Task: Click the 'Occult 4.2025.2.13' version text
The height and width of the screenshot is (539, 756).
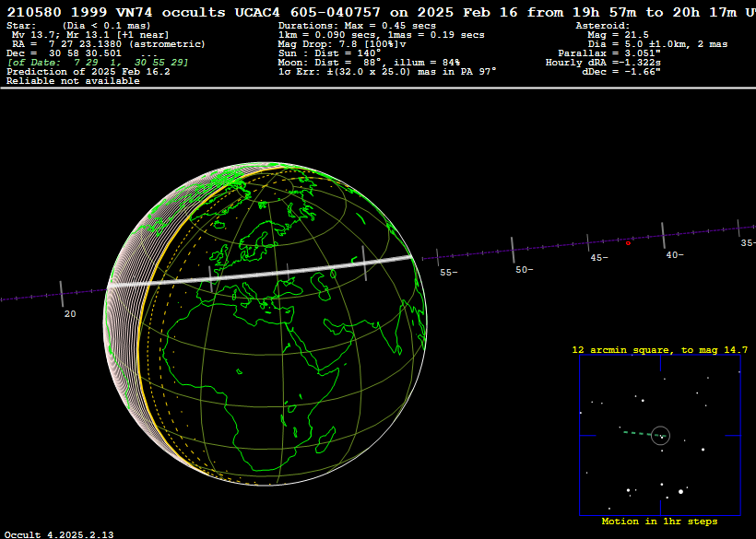Action: [59, 534]
